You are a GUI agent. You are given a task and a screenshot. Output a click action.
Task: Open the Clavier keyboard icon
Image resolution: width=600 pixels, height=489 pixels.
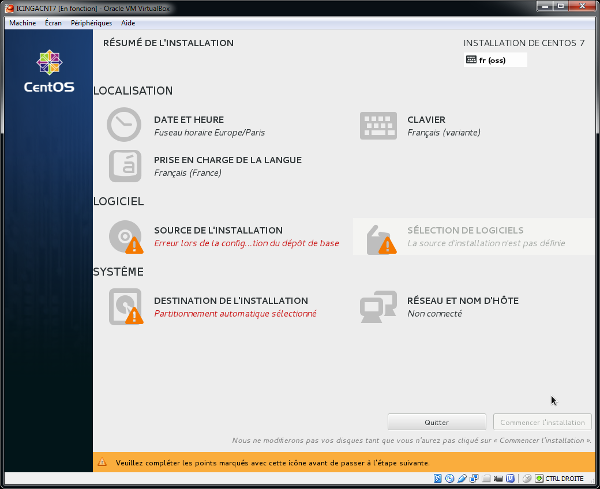click(x=378, y=126)
